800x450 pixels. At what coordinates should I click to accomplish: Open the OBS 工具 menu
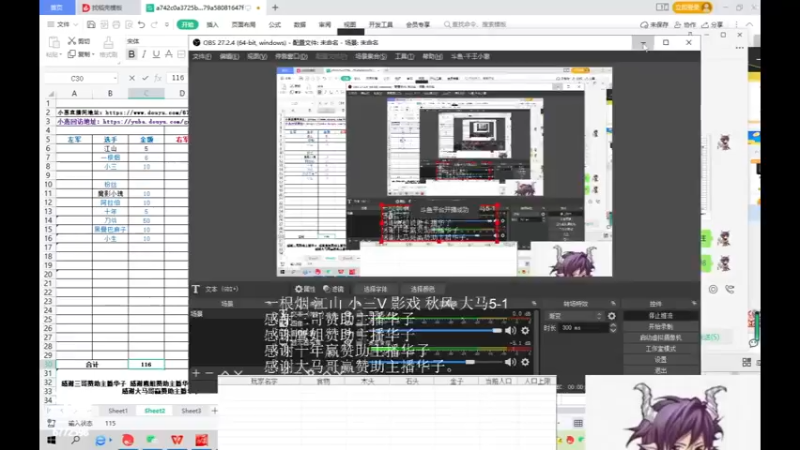[404, 57]
